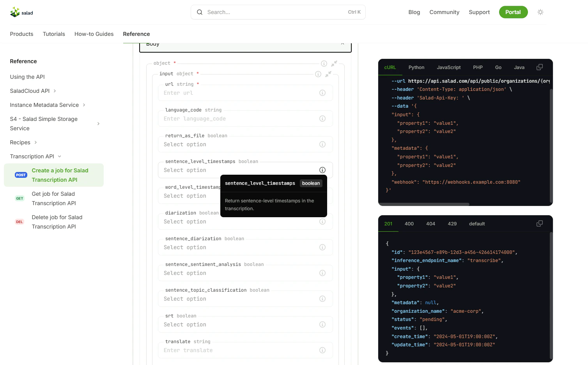
Task: Open the Tutorials nav tab
Action: point(54,34)
